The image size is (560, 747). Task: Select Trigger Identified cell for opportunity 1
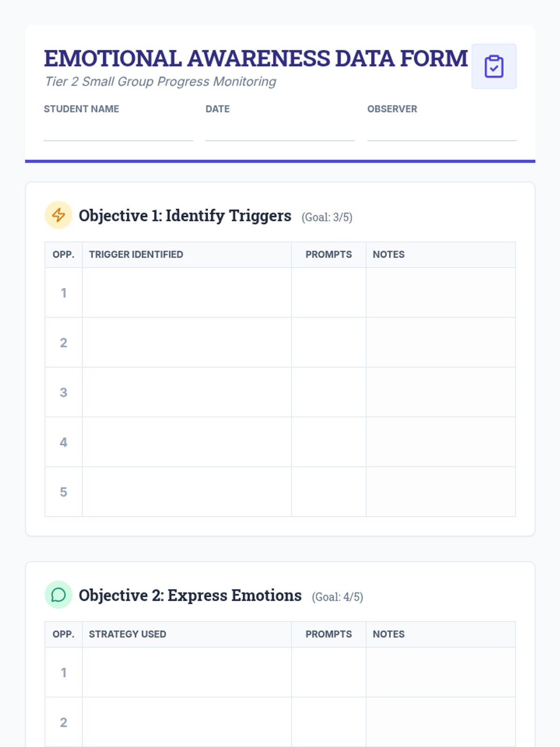[x=187, y=293]
